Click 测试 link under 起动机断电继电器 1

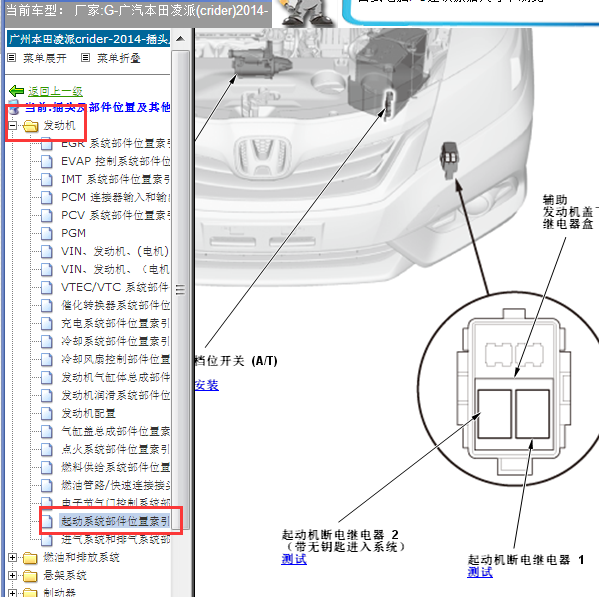[x=480, y=572]
